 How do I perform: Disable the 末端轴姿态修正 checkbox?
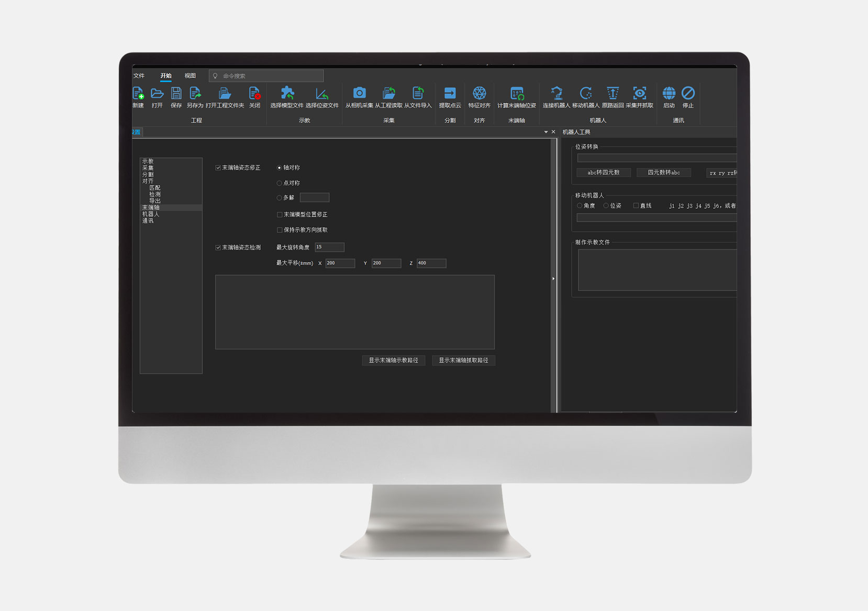coord(218,168)
